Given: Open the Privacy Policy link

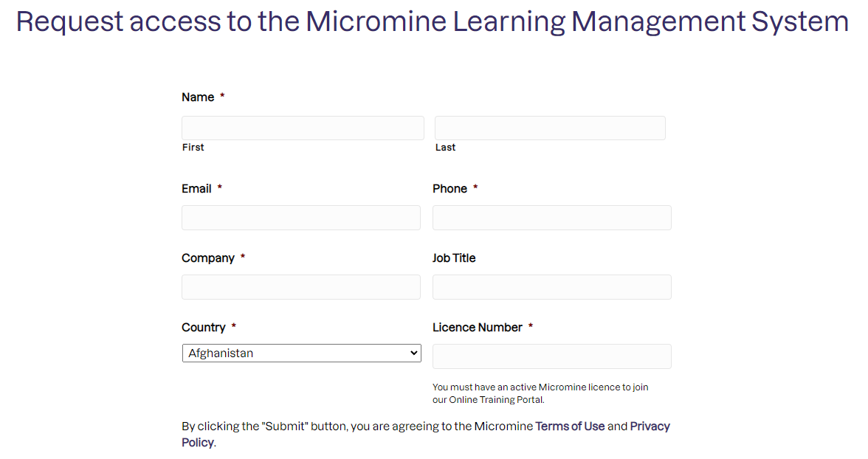Looking at the screenshot, I should pos(650,427).
